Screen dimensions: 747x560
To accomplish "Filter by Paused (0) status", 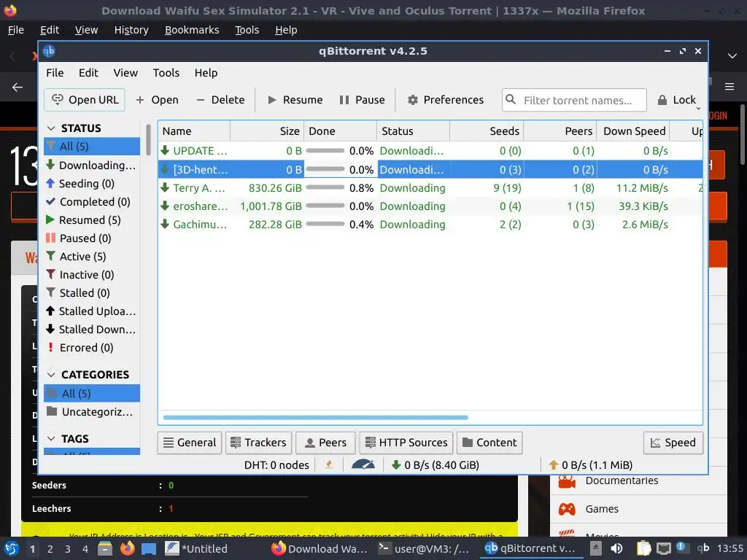I will (92, 238).
